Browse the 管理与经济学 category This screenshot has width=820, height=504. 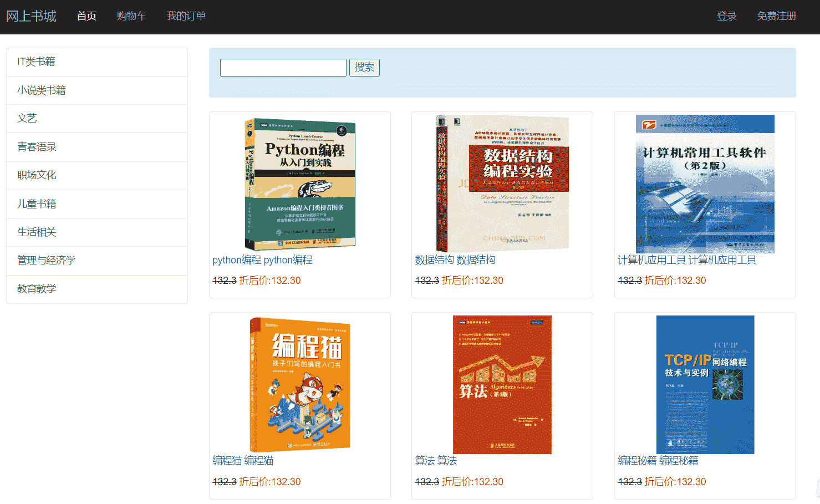[x=97, y=261]
